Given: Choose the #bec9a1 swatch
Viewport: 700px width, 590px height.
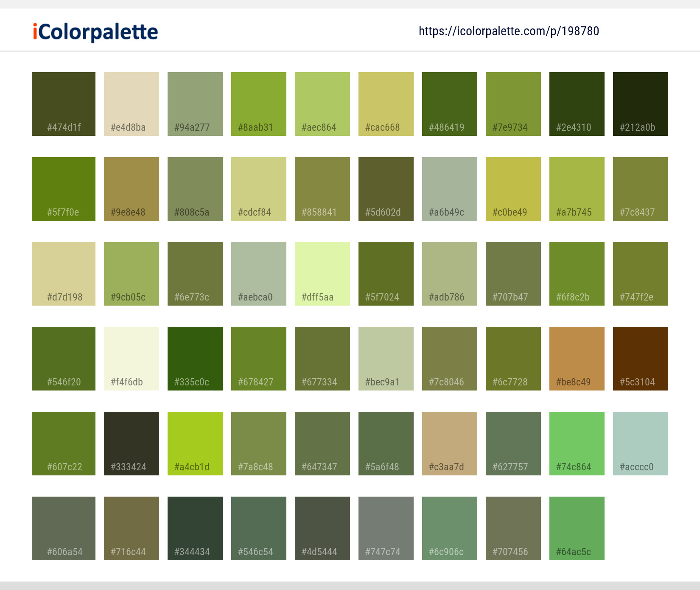Looking at the screenshot, I should [x=386, y=359].
